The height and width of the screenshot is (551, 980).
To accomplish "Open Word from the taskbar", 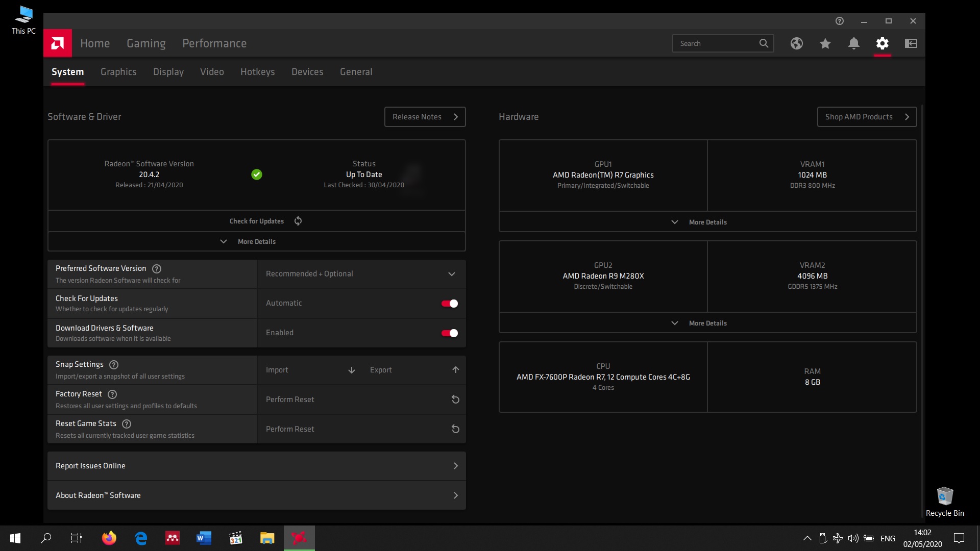I will (x=204, y=538).
